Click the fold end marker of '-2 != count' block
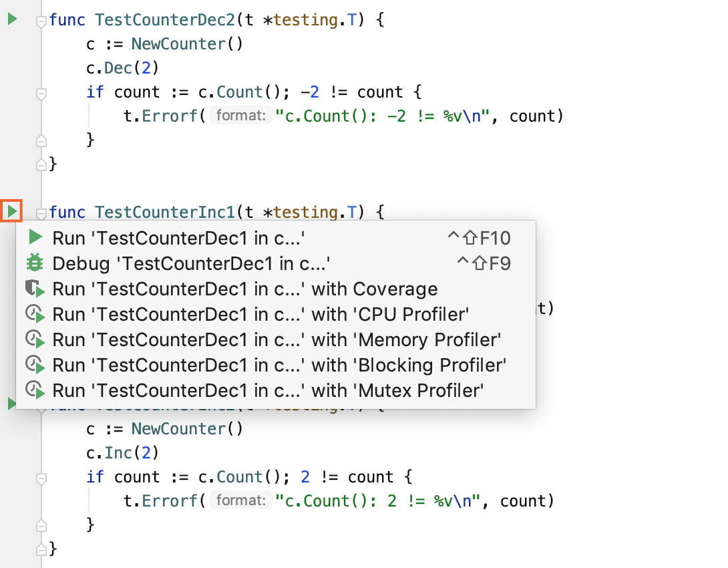Viewport: 728px width, 568px height. (x=41, y=141)
